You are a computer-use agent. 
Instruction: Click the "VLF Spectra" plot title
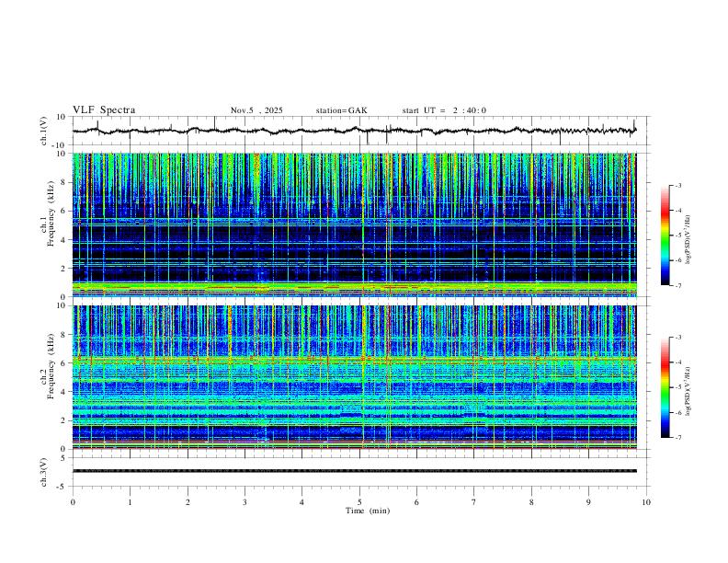pyautogui.click(x=104, y=110)
